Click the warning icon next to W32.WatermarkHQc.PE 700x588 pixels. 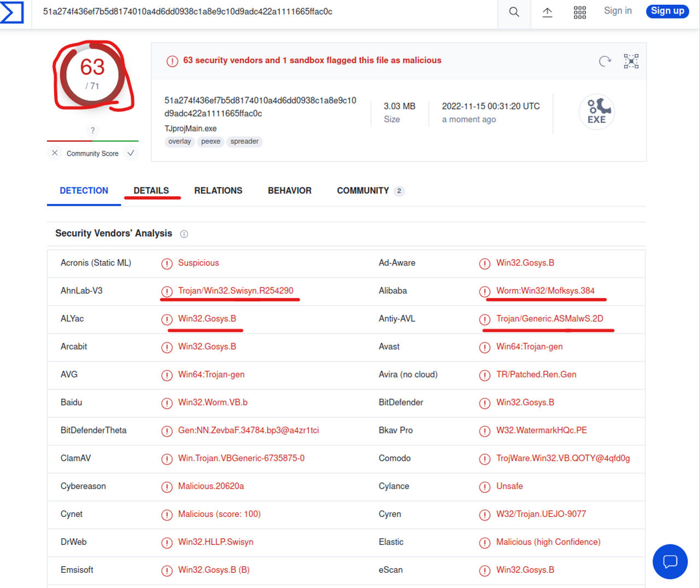(485, 431)
